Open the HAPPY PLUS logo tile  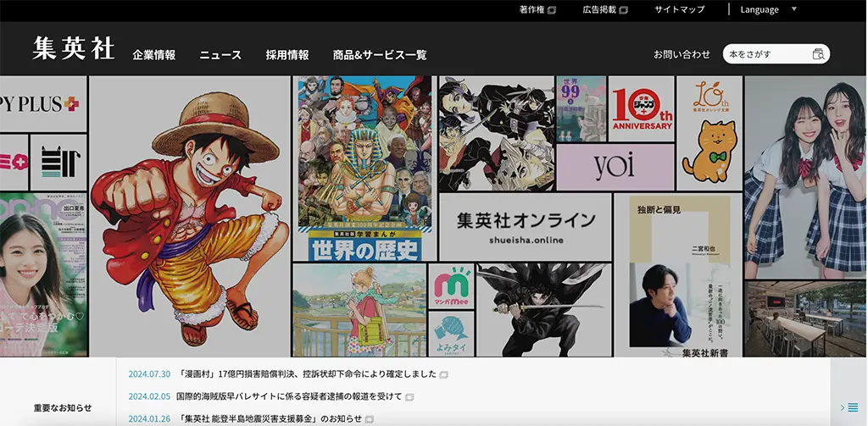(x=43, y=104)
